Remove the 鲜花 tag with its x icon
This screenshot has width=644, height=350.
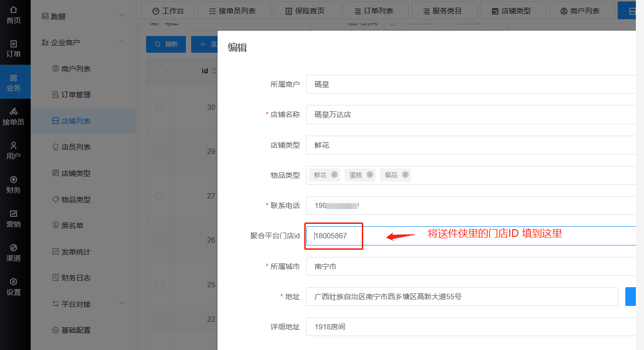tap(334, 175)
